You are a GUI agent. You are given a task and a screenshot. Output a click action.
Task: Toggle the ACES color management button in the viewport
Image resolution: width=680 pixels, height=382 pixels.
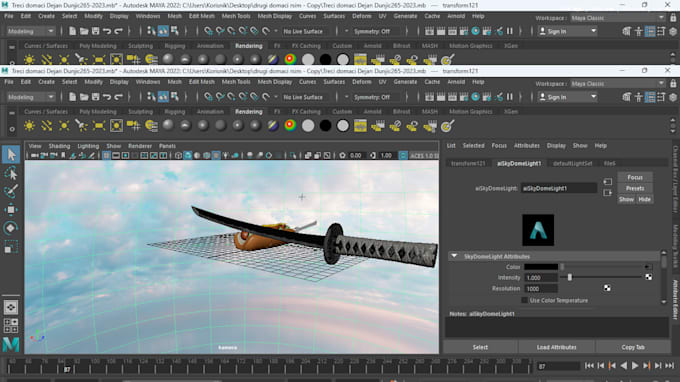(403, 156)
